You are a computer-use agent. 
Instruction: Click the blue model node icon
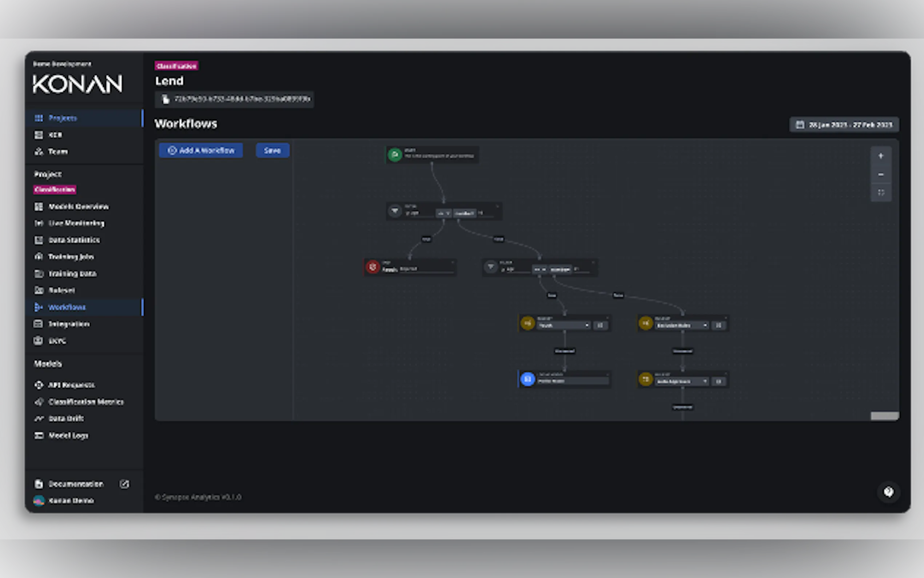pyautogui.click(x=527, y=379)
